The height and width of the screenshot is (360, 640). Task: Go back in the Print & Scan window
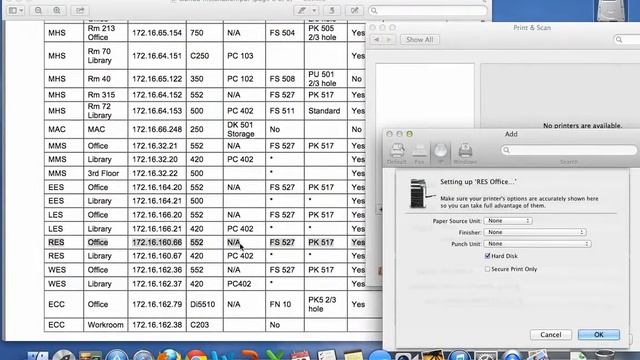tap(377, 40)
